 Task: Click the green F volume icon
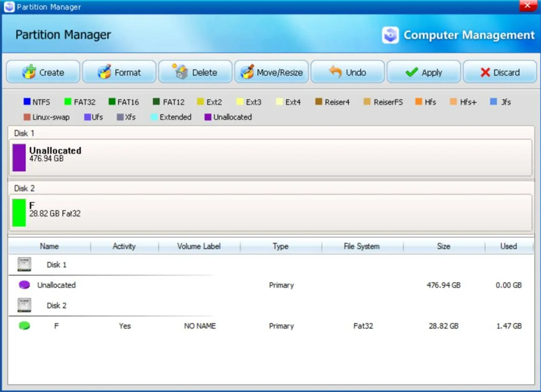[x=23, y=326]
